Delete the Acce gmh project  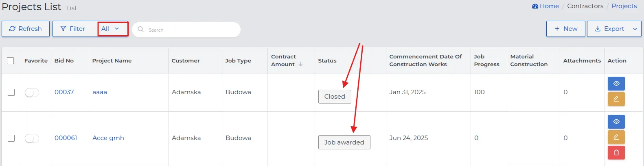pyautogui.click(x=616, y=153)
